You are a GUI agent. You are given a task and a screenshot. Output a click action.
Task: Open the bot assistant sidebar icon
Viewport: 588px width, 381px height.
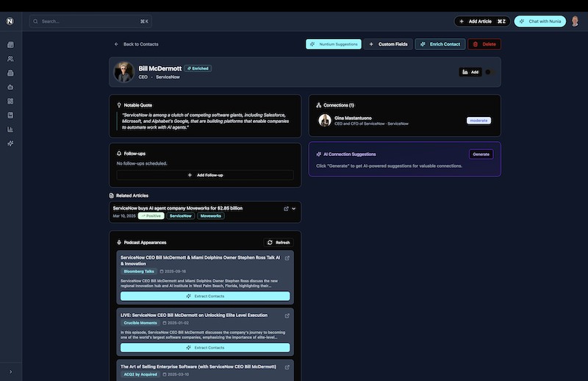(10, 87)
